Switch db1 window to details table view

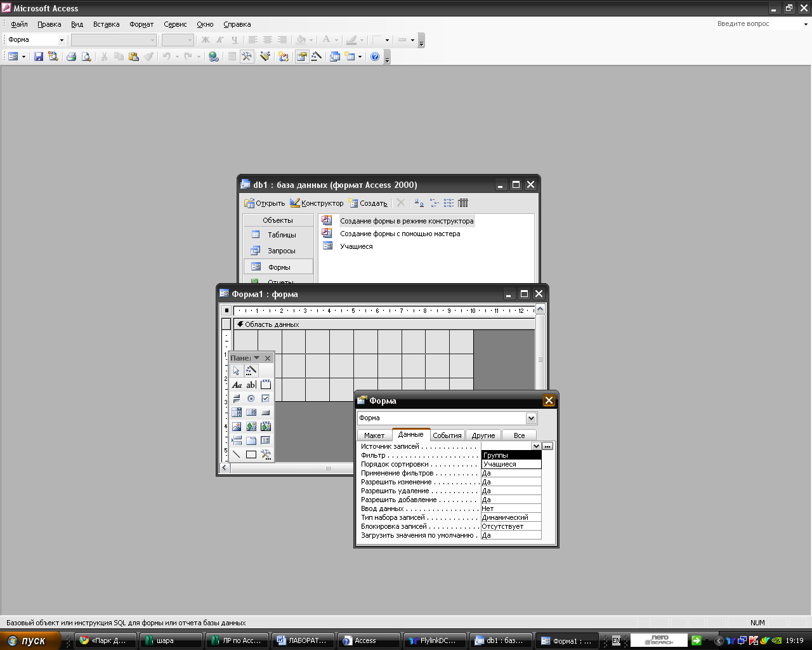tap(463, 203)
